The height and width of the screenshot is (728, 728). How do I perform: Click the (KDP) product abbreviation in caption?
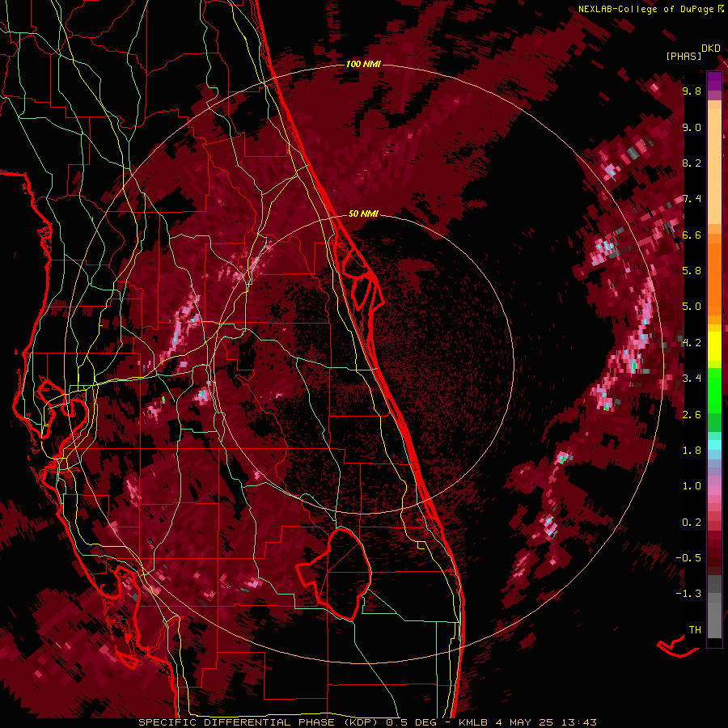(x=359, y=722)
